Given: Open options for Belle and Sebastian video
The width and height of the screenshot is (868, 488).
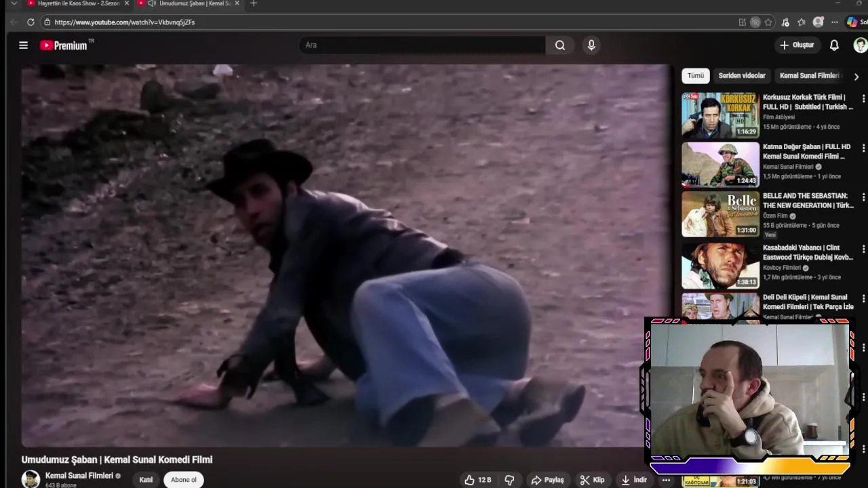Looking at the screenshot, I should 863,197.
